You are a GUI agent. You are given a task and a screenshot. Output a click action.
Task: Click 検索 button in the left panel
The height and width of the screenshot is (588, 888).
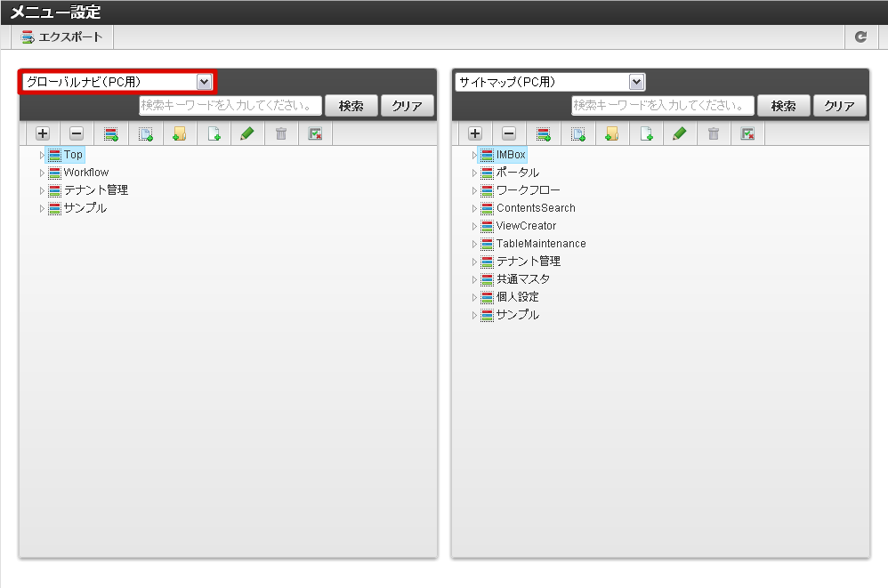tap(351, 106)
